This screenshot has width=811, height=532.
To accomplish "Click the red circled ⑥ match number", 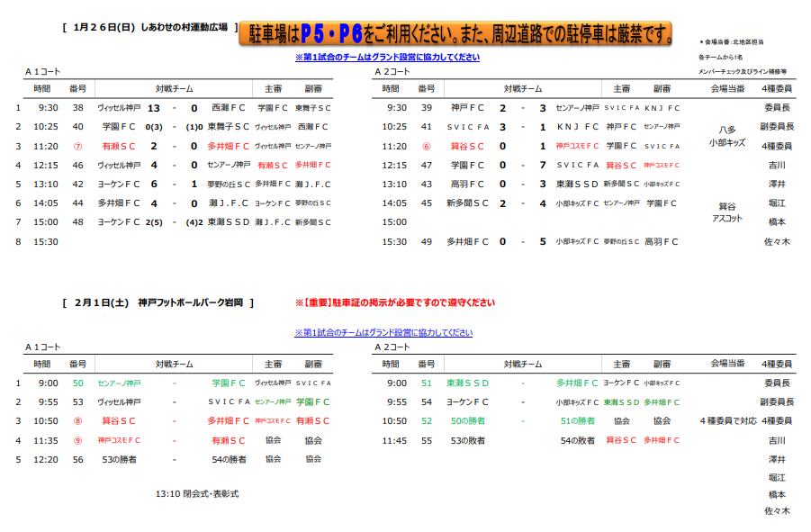I will click(x=426, y=147).
